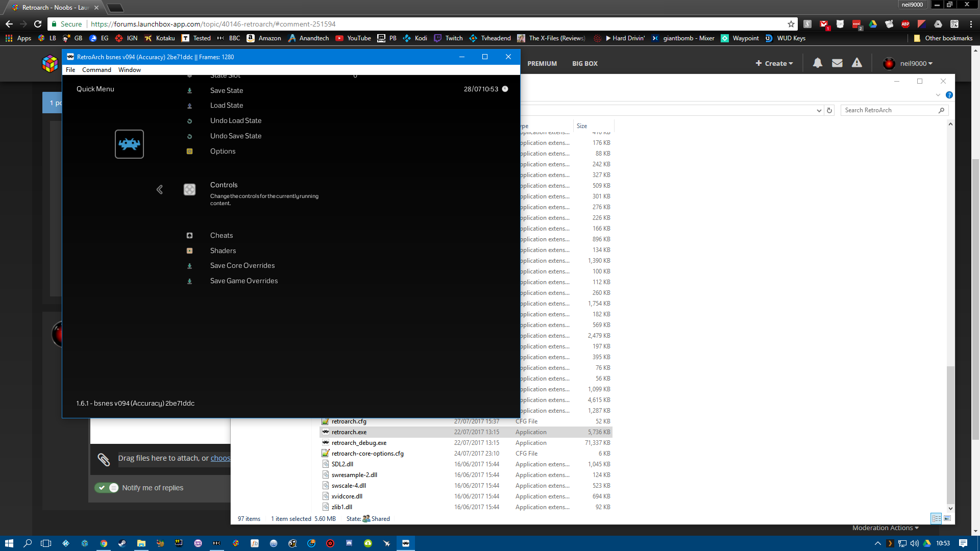Select Save State in RetroArch Quick Menu
Viewport: 980px width, 551px height.
click(227, 90)
